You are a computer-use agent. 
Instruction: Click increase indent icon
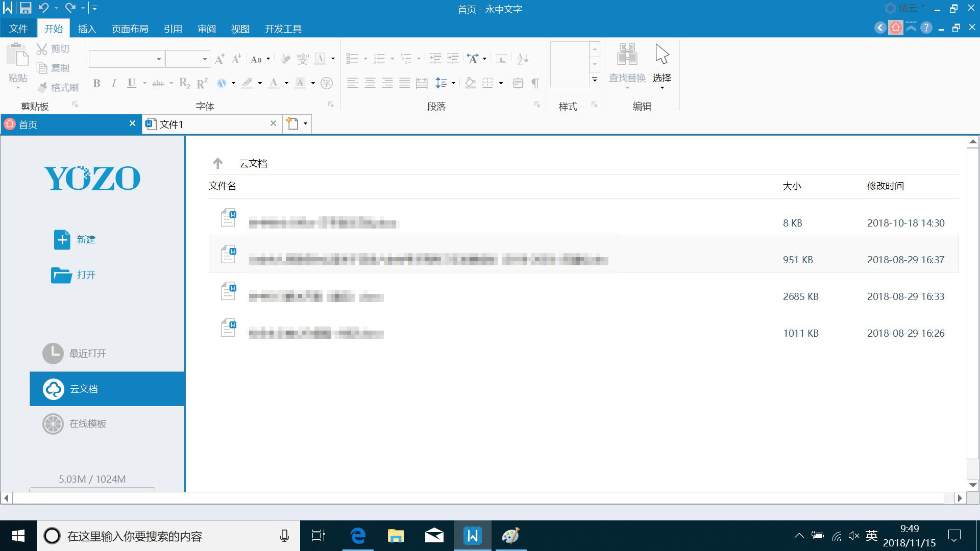click(x=453, y=59)
